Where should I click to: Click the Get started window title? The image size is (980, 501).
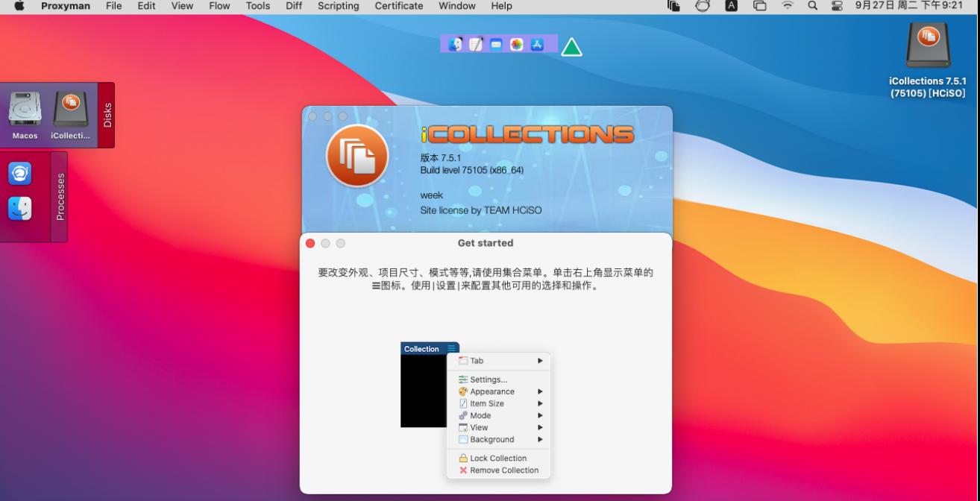[x=486, y=243]
